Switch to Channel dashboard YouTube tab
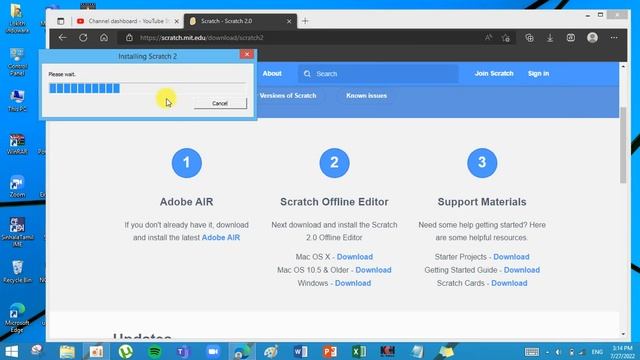Image resolution: width=640 pixels, height=360 pixels. pyautogui.click(x=127, y=21)
